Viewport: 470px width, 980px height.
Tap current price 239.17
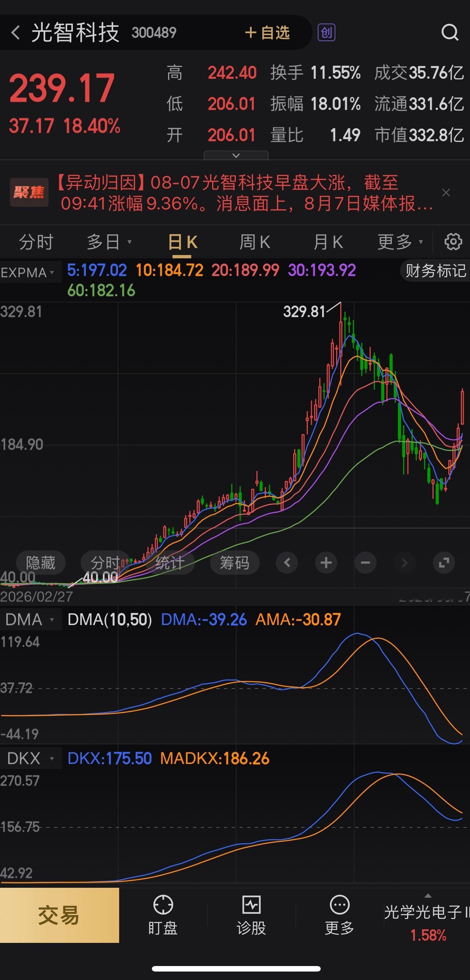coord(62,89)
